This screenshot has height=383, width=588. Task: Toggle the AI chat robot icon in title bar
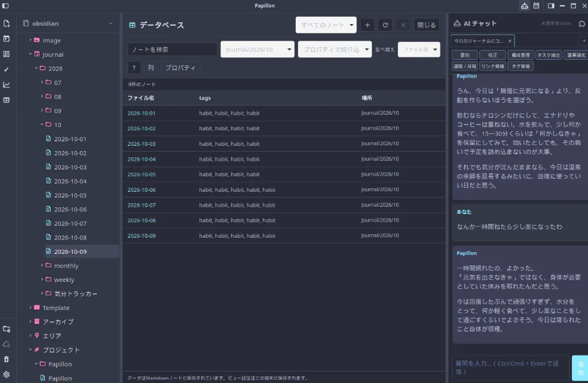524,6
